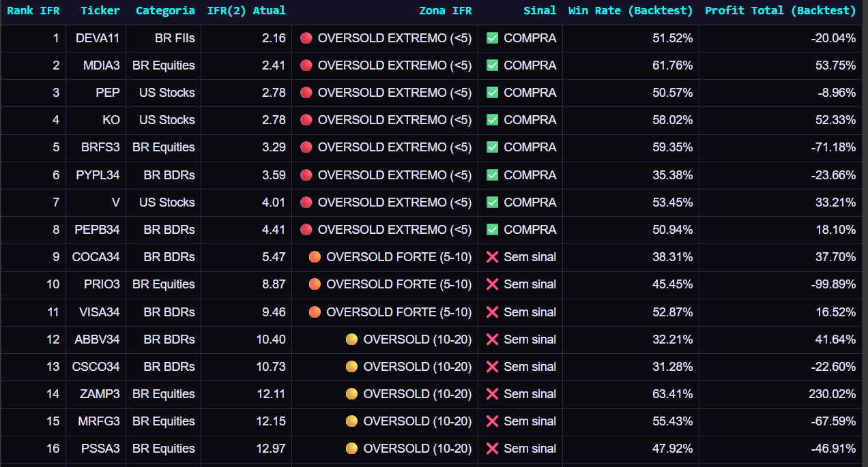The image size is (868, 467).
Task: Click the red X icon in COCA34 row
Action: pos(492,257)
